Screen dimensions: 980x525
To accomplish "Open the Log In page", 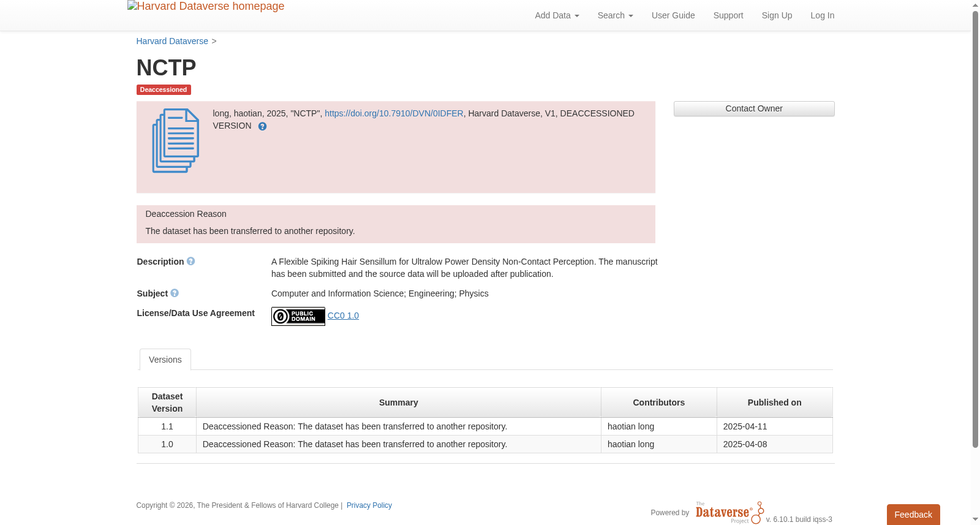I will click(x=823, y=15).
